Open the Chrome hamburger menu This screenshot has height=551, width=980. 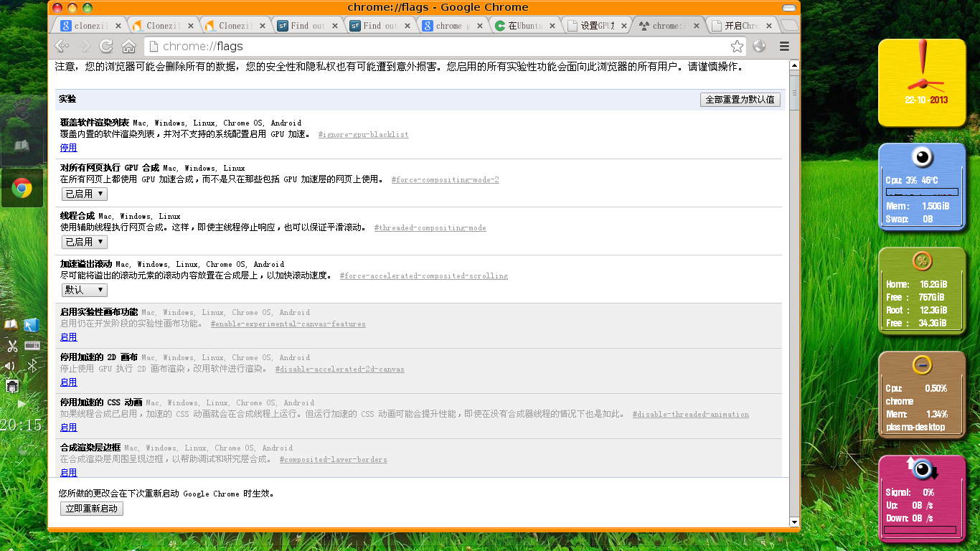click(784, 47)
